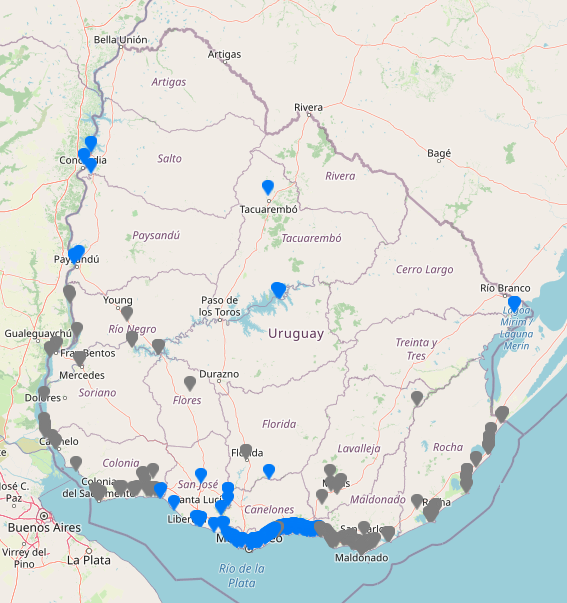Select the gray marker at Dolores
The width and height of the screenshot is (567, 603).
pyautogui.click(x=44, y=393)
